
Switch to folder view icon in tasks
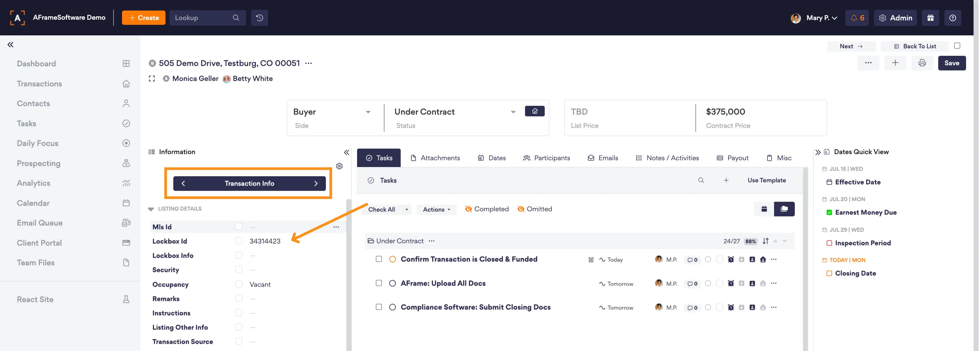784,209
